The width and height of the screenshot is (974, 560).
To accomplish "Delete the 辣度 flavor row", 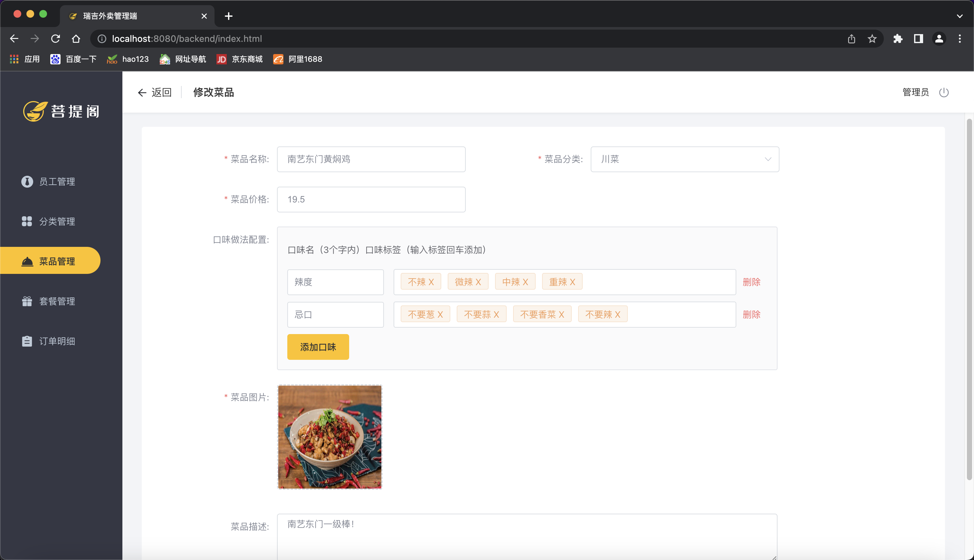I will click(x=751, y=282).
